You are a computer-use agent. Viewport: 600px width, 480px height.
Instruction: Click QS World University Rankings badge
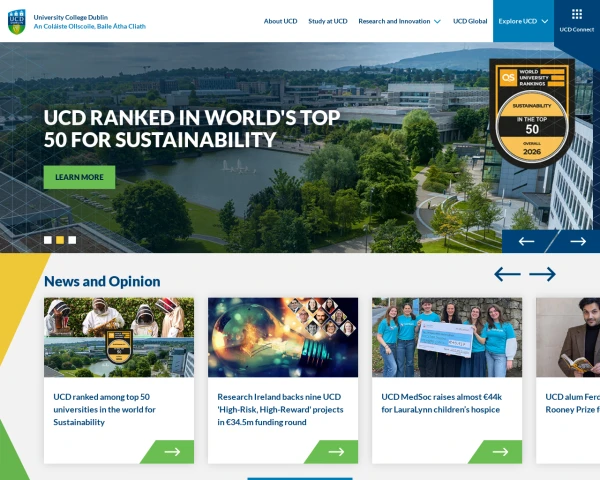click(532, 113)
